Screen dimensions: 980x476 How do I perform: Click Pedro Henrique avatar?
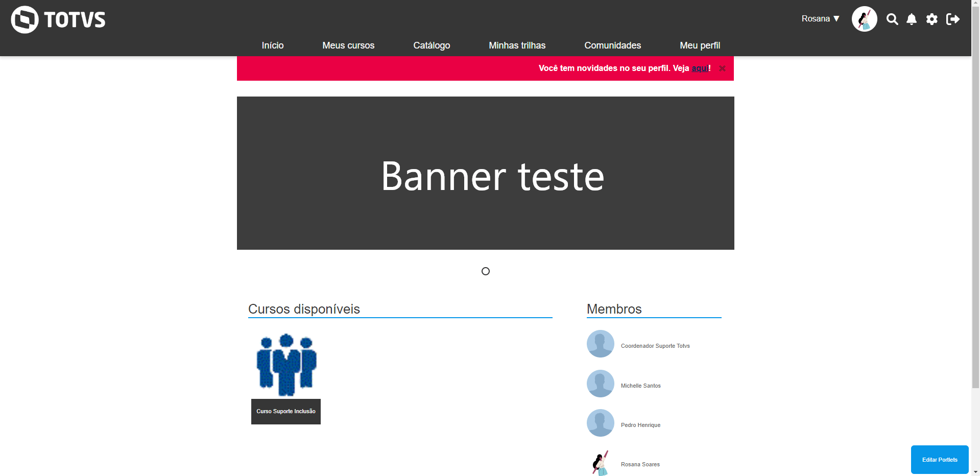click(601, 423)
